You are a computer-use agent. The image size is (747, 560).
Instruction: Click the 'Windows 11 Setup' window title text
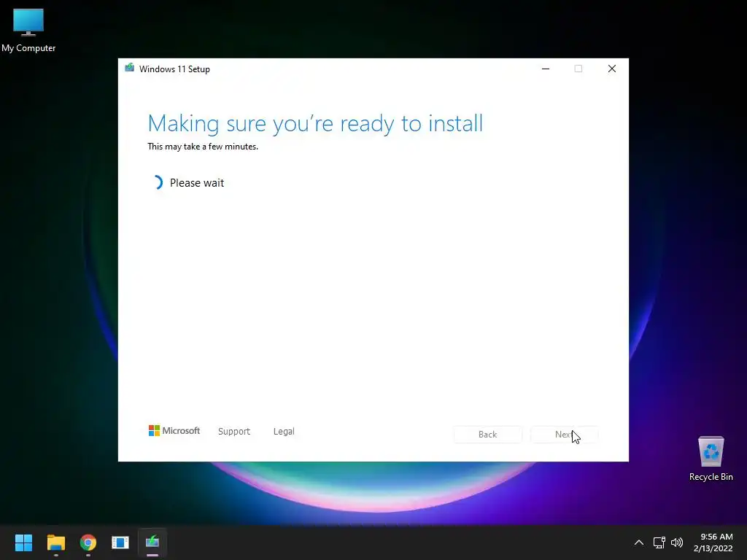[174, 69]
